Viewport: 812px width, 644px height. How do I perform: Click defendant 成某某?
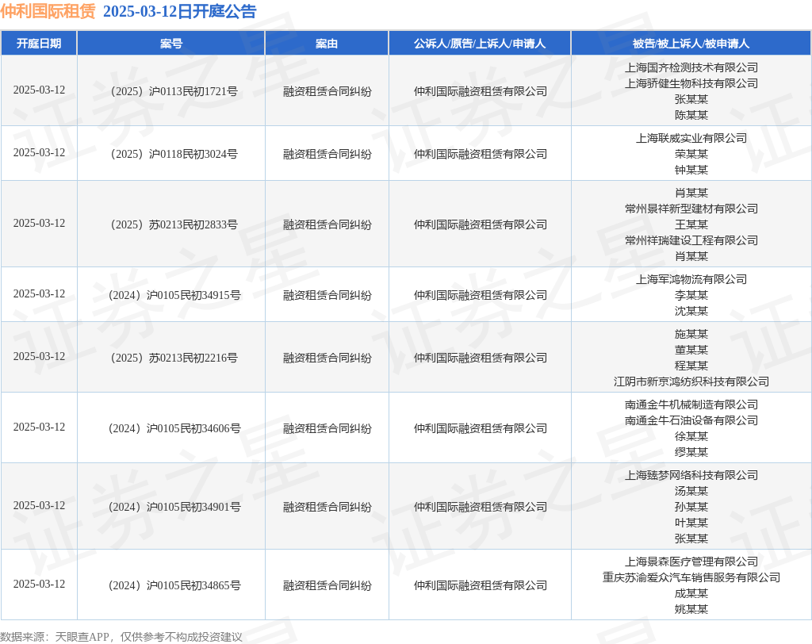[x=691, y=593]
